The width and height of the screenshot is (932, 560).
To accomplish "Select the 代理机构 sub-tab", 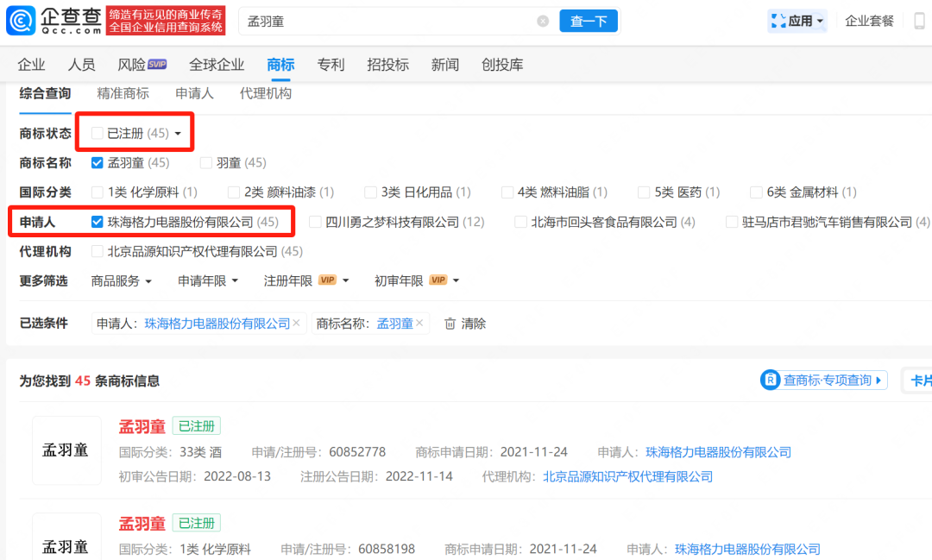I will pos(266,93).
